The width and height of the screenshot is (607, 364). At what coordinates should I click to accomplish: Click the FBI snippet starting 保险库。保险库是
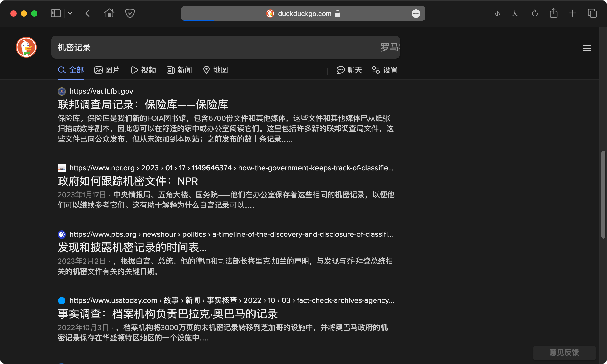tap(226, 129)
